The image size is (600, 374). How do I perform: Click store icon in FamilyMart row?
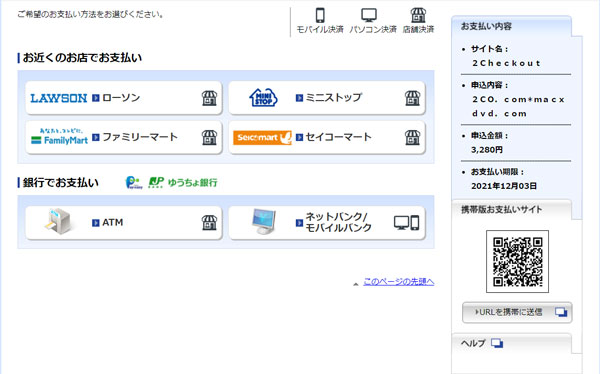pyautogui.click(x=209, y=138)
